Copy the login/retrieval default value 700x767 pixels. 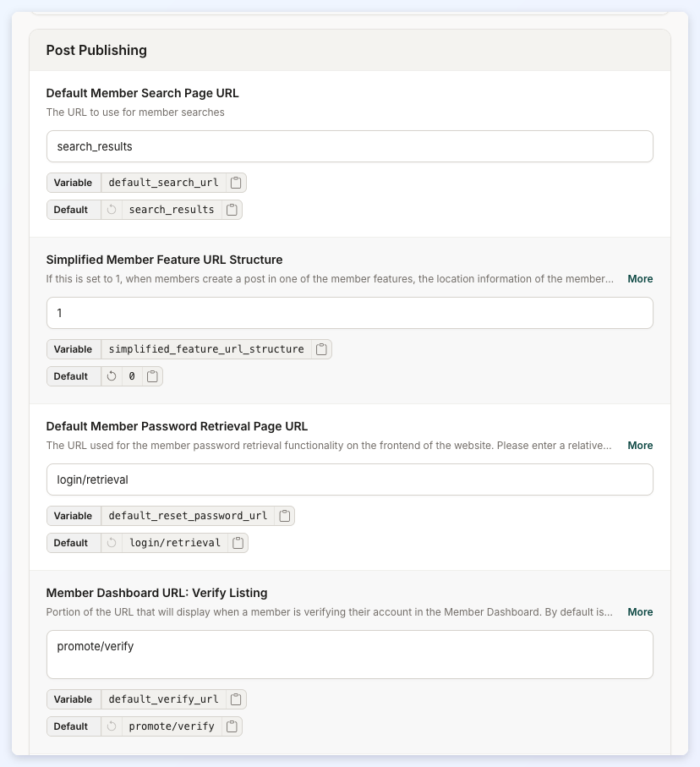(238, 542)
